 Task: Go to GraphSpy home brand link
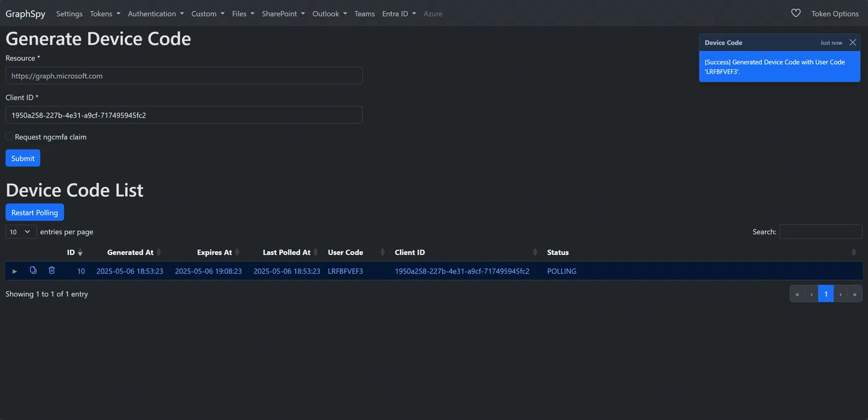coord(25,14)
